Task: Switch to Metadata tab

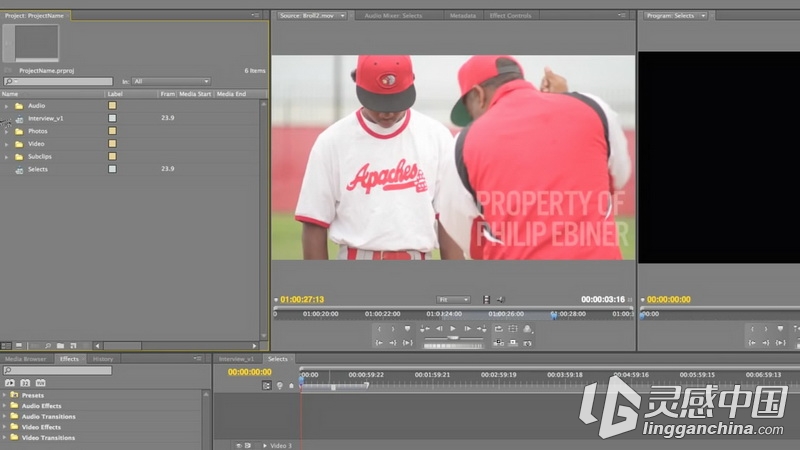Action: 463,16
